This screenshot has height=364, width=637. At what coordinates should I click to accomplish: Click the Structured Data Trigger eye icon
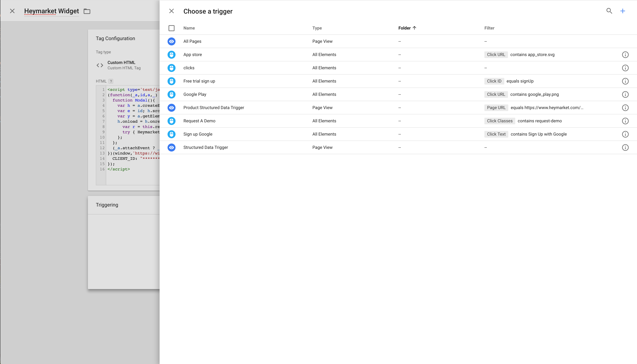click(x=171, y=147)
